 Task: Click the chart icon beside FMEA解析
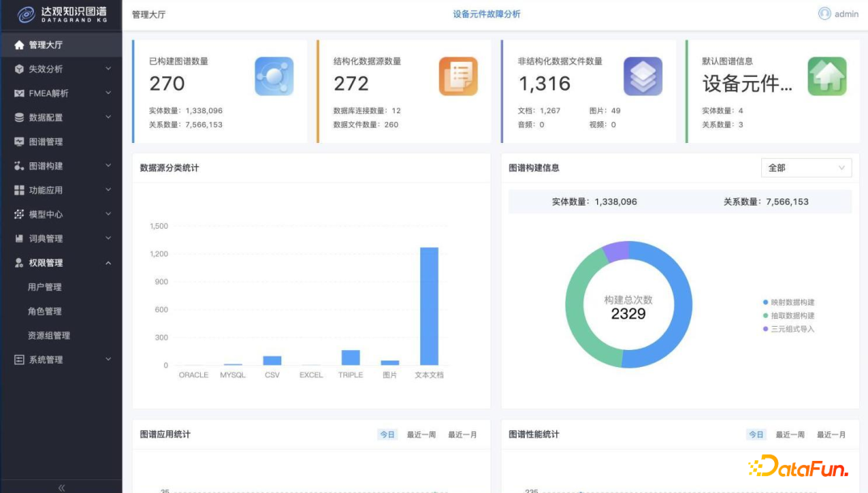point(19,93)
